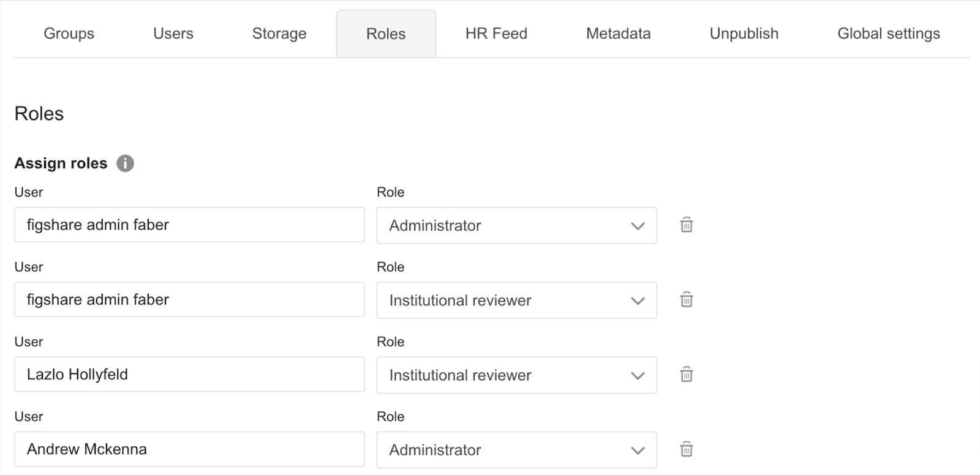Open the Unpublish tab
This screenshot has height=475, width=980.
744,34
